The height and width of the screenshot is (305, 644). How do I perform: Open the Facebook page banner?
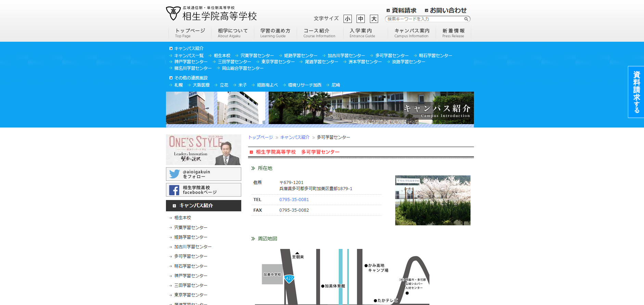(x=203, y=190)
